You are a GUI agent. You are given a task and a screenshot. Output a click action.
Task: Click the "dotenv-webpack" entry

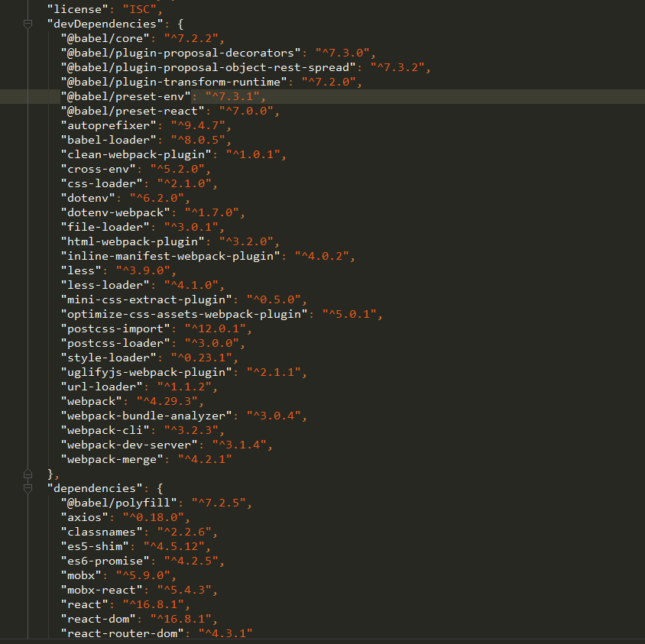[153, 212]
